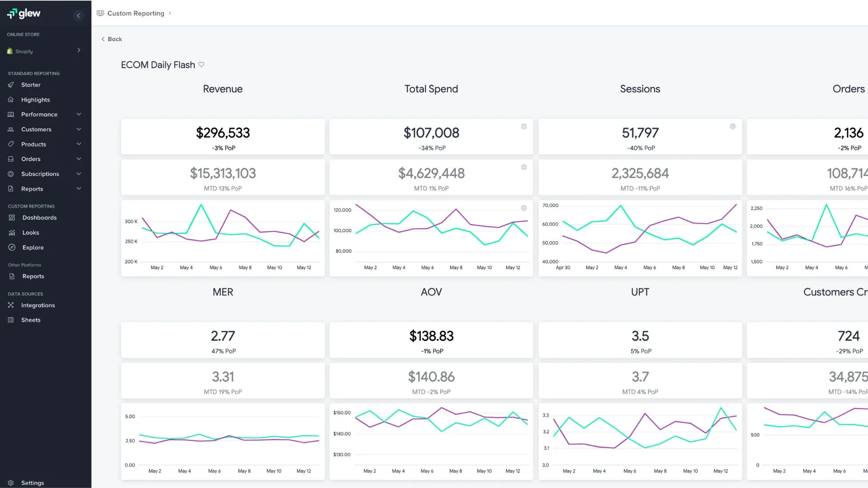The image size is (868, 488).
Task: Open the Starter menu item
Action: 31,85
